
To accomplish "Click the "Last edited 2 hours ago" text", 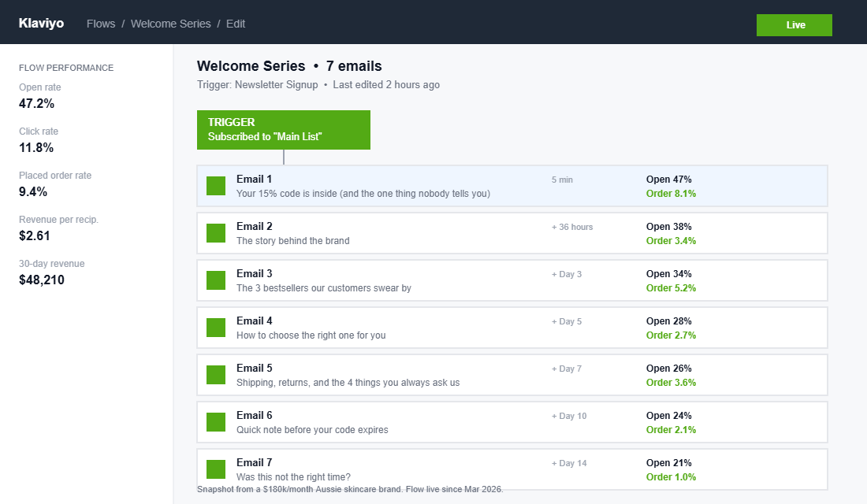I will [386, 84].
